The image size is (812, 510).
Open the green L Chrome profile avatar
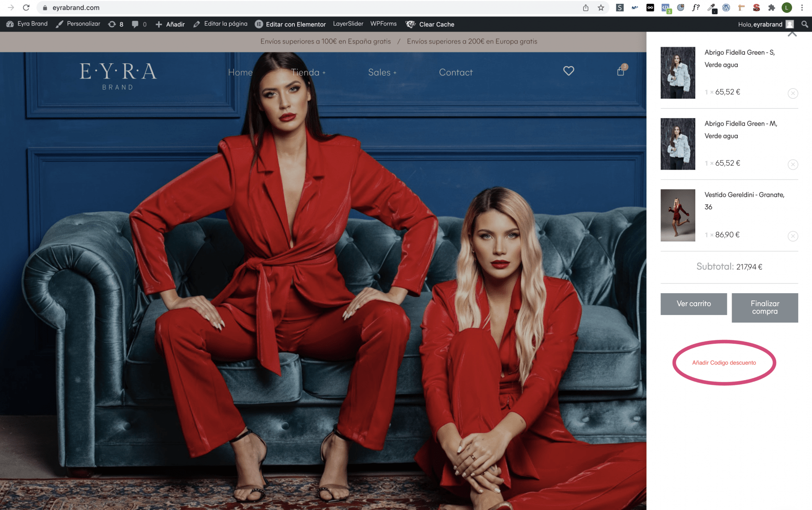(x=786, y=8)
